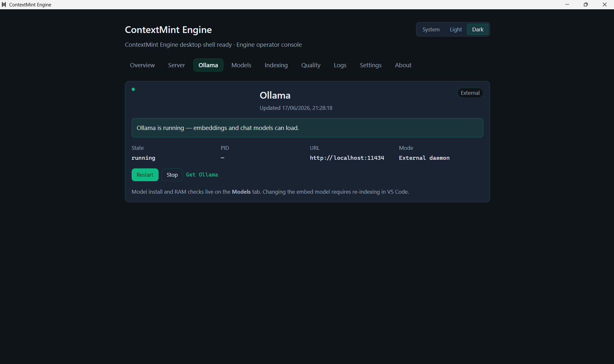Go to the Models tab
This screenshot has width=614, height=364.
pos(241,65)
